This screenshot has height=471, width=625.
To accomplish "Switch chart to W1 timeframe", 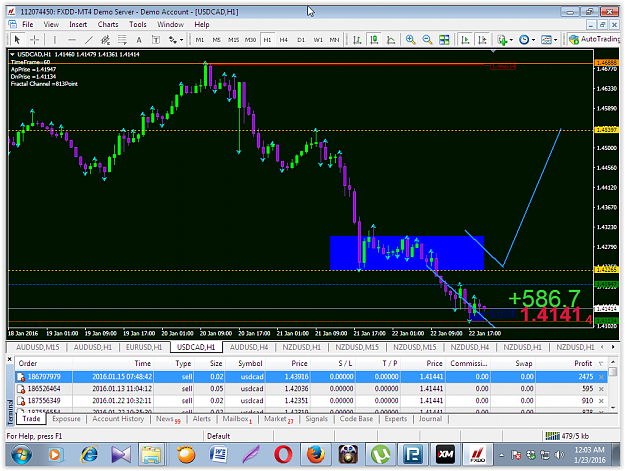I will [x=318, y=40].
